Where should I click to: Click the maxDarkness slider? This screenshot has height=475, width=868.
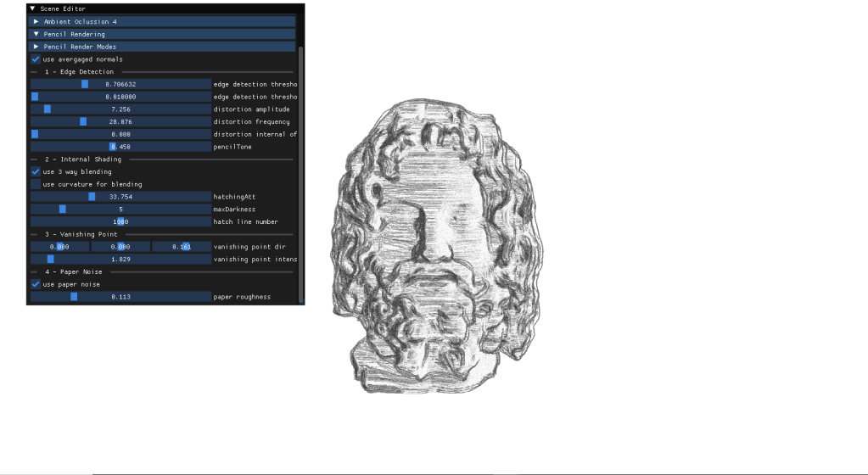pyautogui.click(x=120, y=209)
